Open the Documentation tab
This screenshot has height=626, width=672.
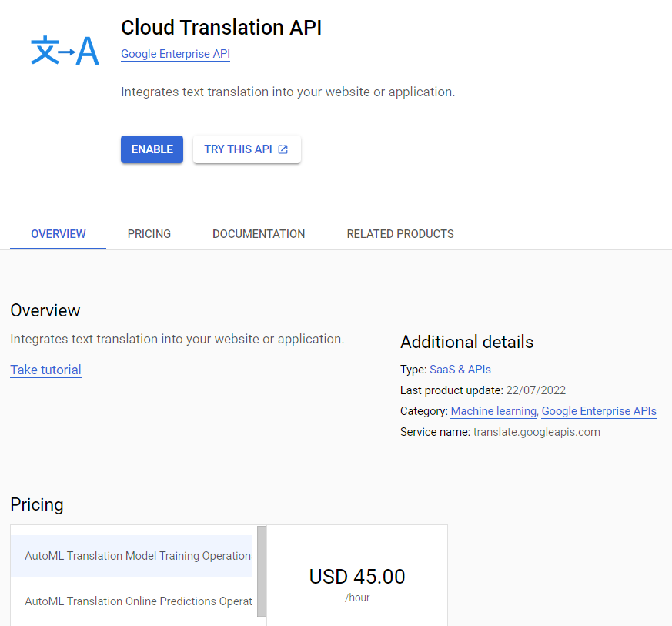[259, 234]
